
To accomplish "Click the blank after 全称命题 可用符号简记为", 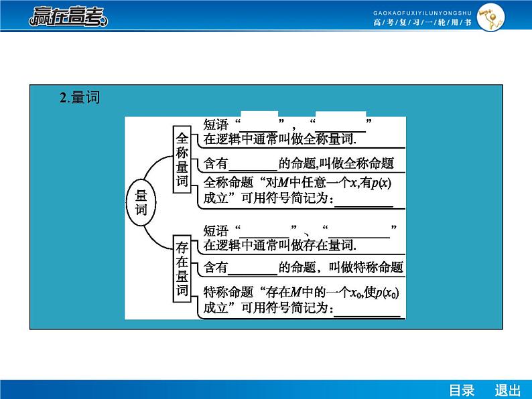I will coord(364,200).
